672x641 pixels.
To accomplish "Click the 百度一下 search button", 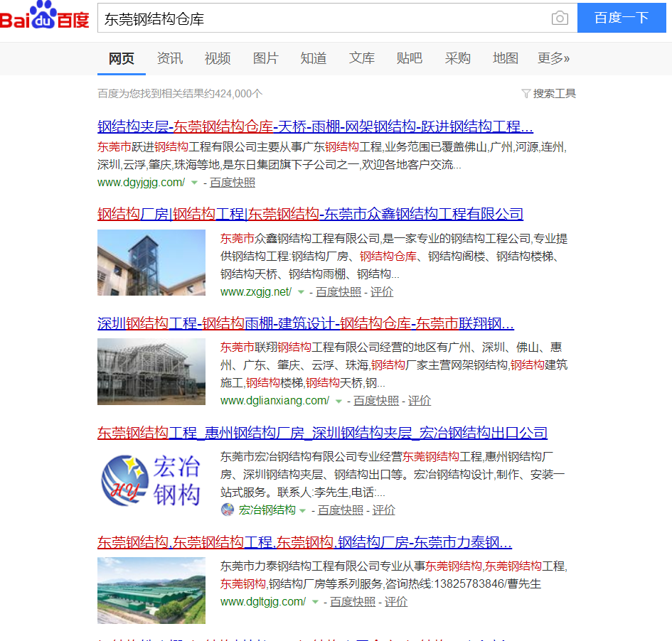I will 622,18.
